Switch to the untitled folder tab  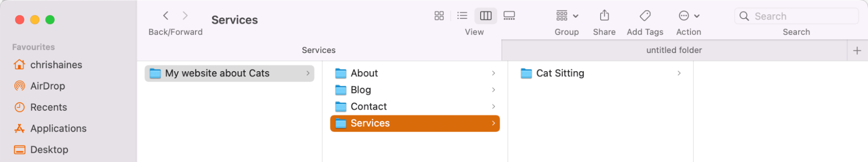674,50
